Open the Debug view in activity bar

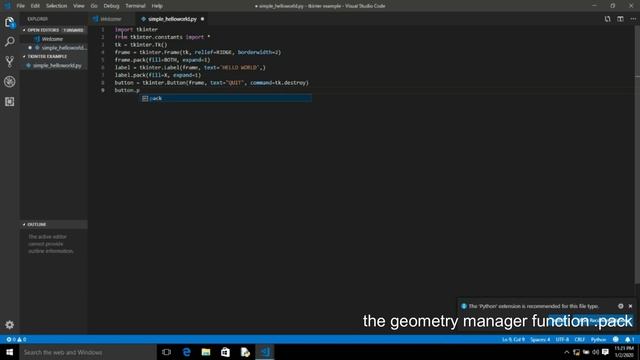pyautogui.click(x=9, y=82)
